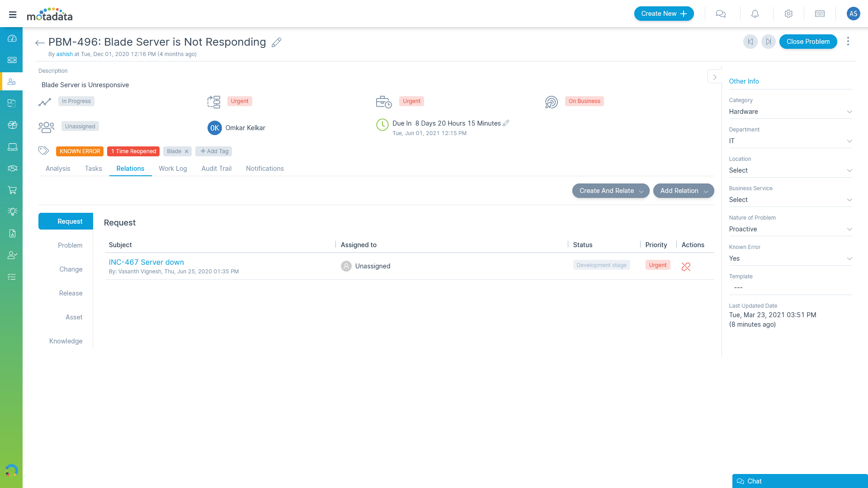The width and height of the screenshot is (868, 488).
Task: Click the Close Problem button
Action: click(808, 42)
